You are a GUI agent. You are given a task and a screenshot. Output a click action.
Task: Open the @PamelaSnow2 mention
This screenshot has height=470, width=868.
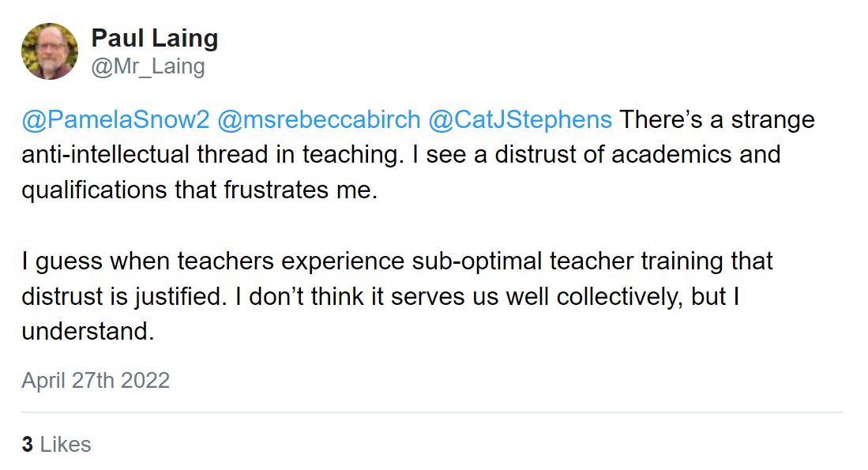coord(115,120)
